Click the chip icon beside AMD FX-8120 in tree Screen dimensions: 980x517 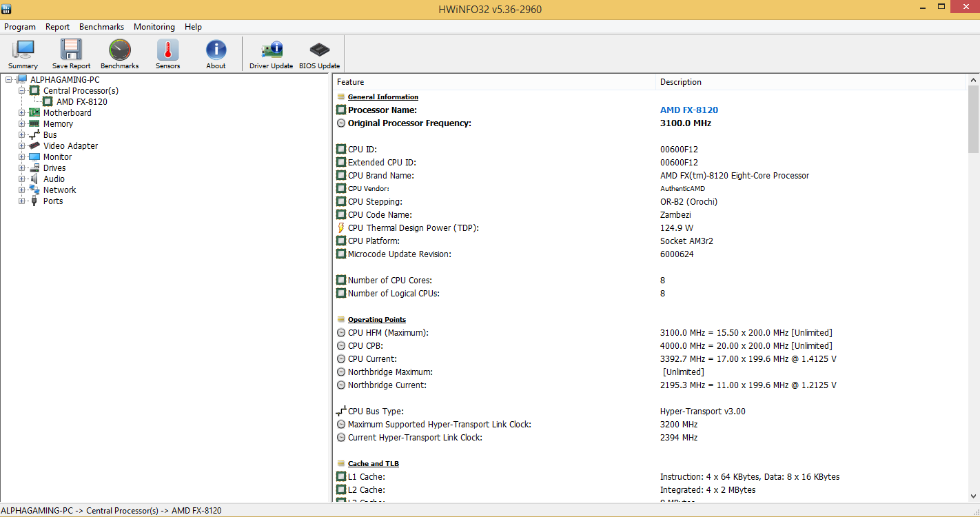(x=48, y=101)
